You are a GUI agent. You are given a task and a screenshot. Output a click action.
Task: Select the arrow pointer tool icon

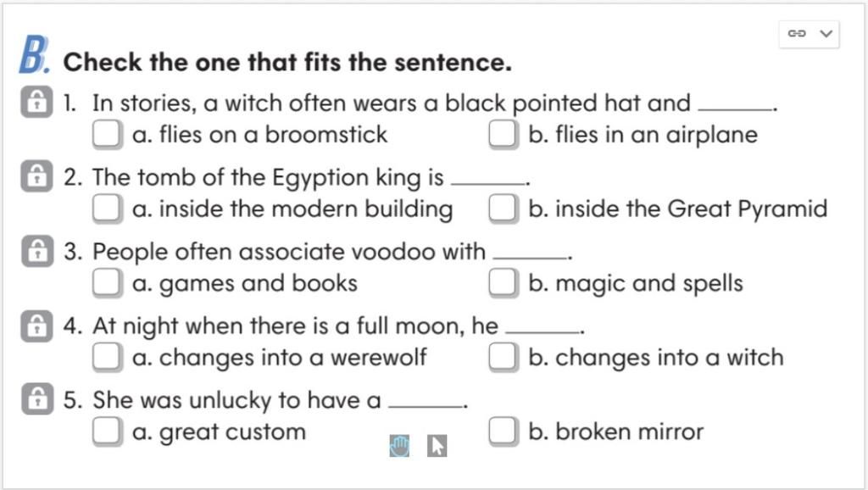[x=437, y=446]
